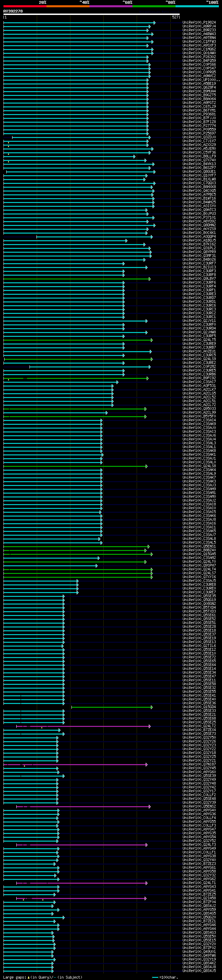Image resolution: width=222 pixels, height=980 pixels.
Task: Open hit UniRef100_P25697
Action: click(x=199, y=133)
